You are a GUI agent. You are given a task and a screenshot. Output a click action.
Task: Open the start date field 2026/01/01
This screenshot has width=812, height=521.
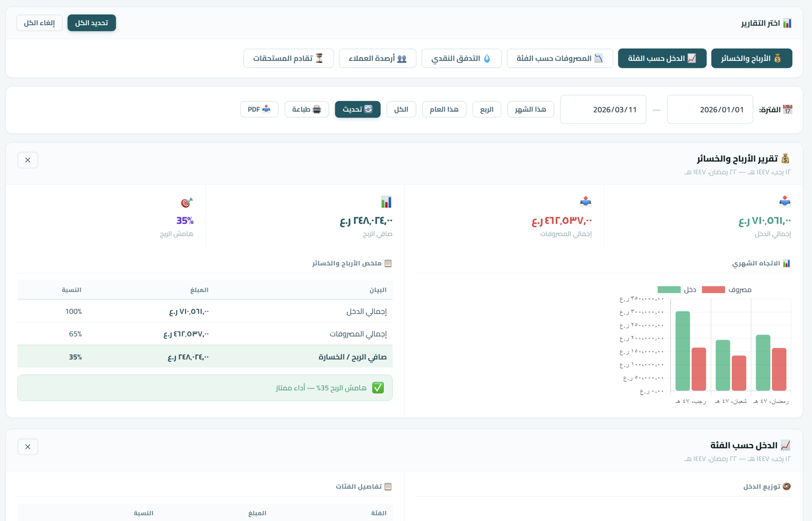(709, 110)
